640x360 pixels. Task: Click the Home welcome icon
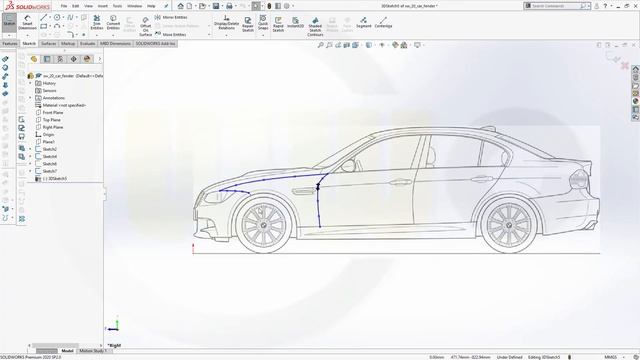180,6
